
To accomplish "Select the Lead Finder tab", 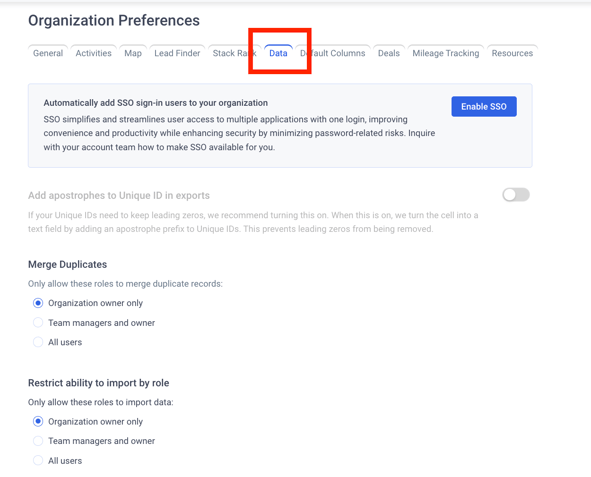I will pos(177,53).
